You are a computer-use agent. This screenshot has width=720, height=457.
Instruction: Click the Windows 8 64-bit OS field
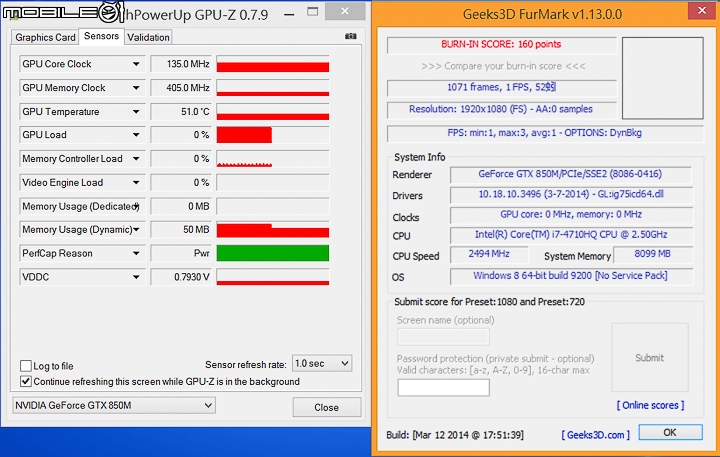point(570,276)
